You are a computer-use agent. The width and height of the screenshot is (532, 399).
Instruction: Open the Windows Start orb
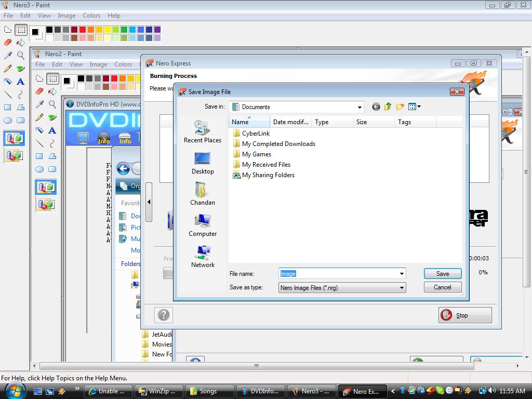pyautogui.click(x=14, y=391)
